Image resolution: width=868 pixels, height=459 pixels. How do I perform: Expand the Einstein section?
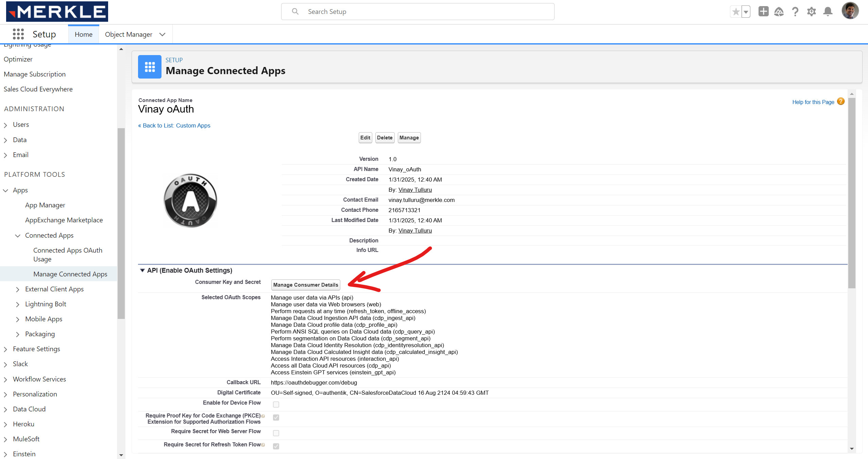(5, 454)
